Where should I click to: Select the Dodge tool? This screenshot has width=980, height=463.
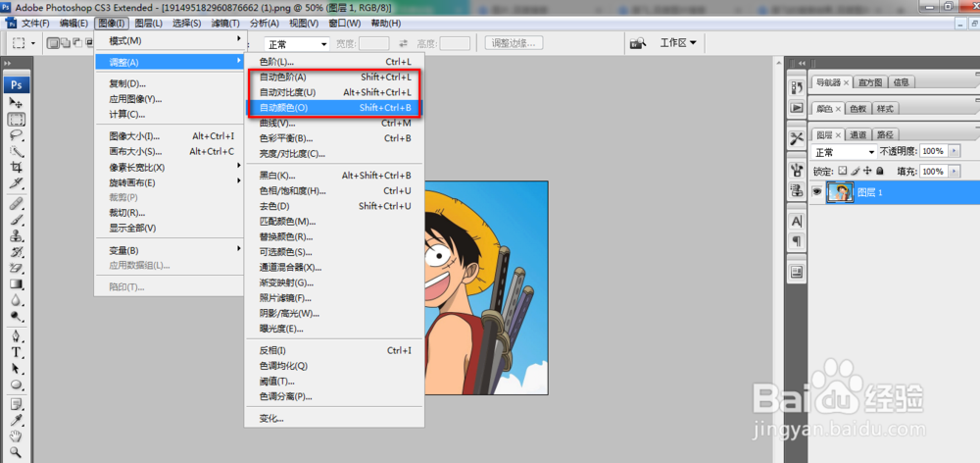click(x=17, y=317)
